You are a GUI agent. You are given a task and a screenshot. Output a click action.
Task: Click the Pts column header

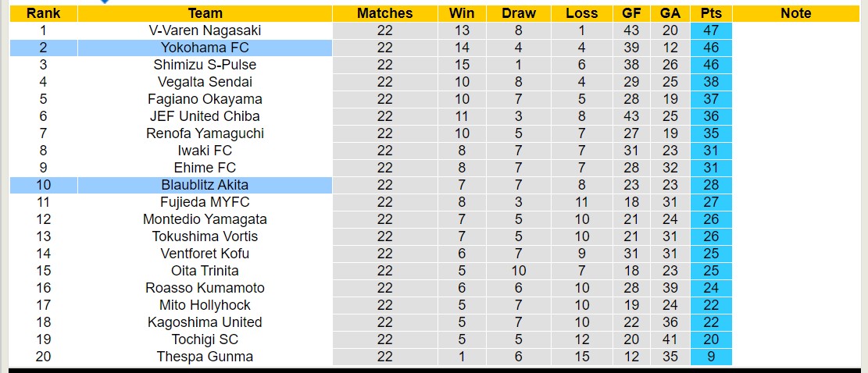coord(711,13)
